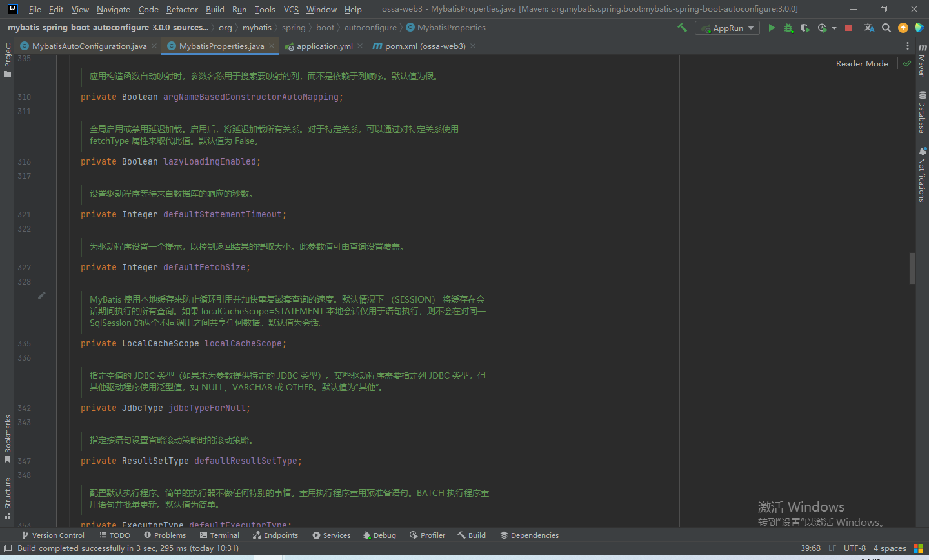Click the LF line separator indicator
The width and height of the screenshot is (929, 560).
(x=832, y=548)
